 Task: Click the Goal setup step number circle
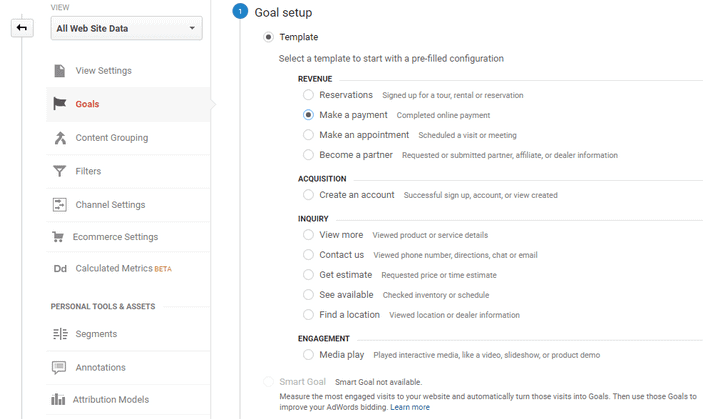click(x=239, y=12)
